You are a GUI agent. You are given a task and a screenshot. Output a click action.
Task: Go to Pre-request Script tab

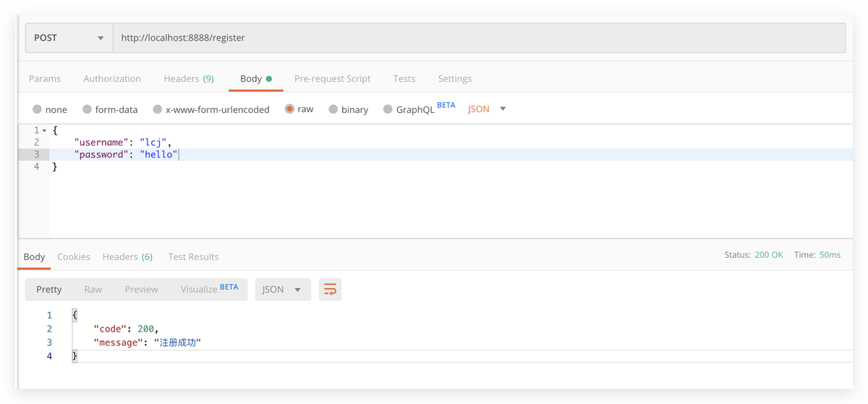point(332,79)
